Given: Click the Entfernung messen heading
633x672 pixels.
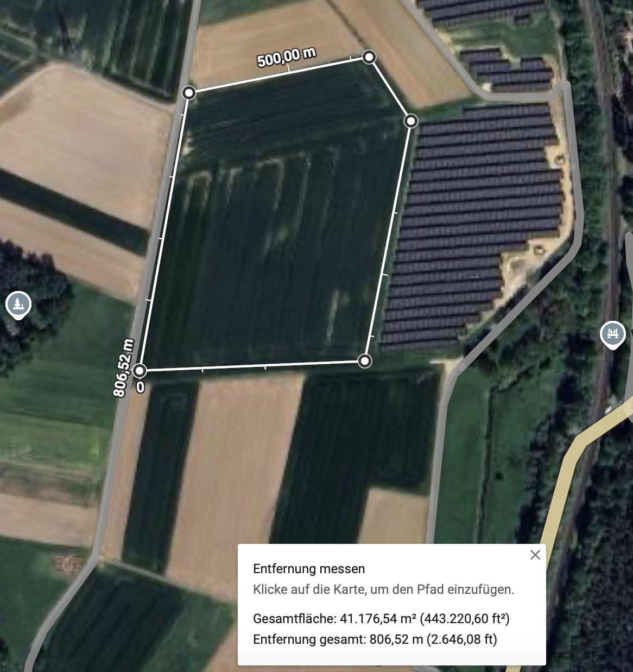Looking at the screenshot, I should pos(309,569).
